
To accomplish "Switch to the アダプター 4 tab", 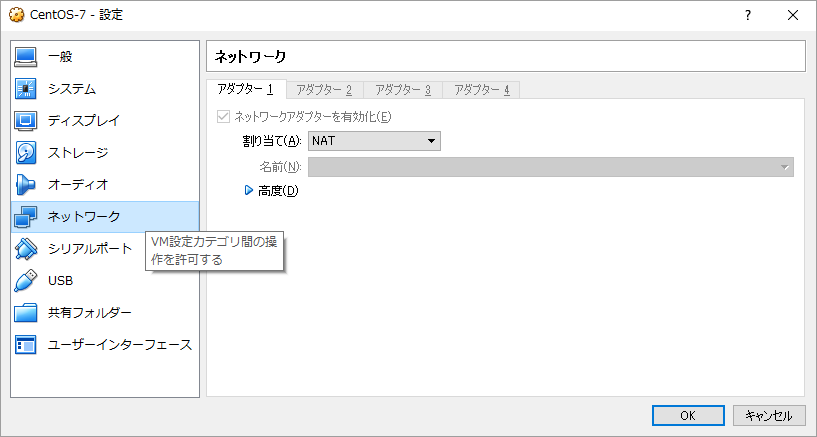I will 481,90.
